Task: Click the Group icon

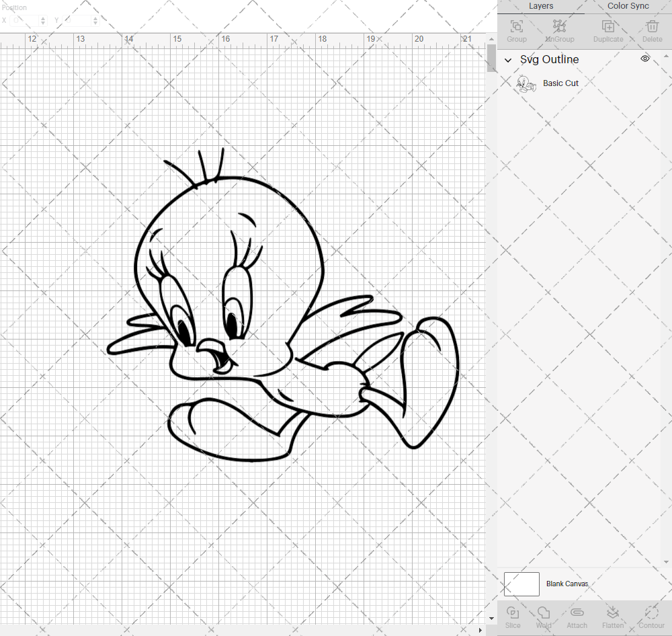Action: pos(516,26)
